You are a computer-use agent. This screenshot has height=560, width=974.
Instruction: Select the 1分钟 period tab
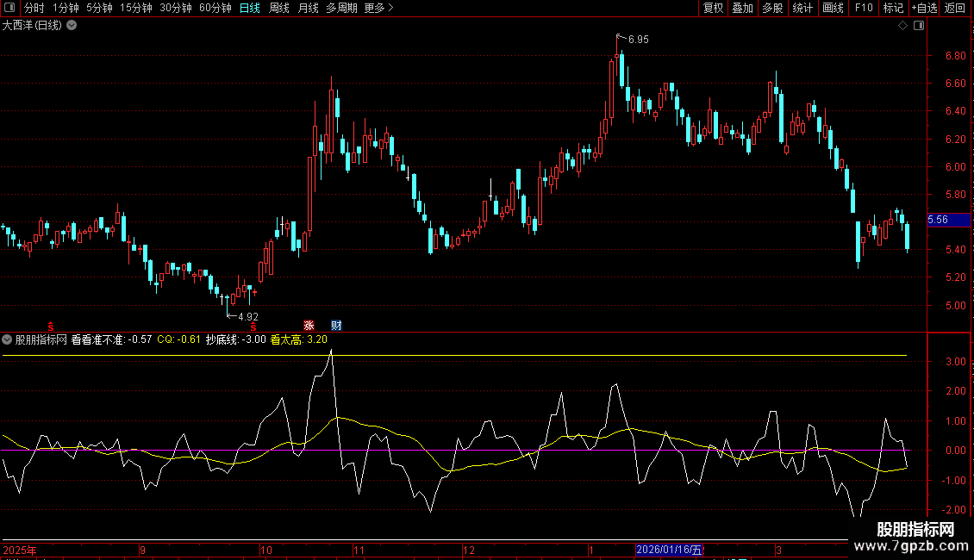[66, 8]
